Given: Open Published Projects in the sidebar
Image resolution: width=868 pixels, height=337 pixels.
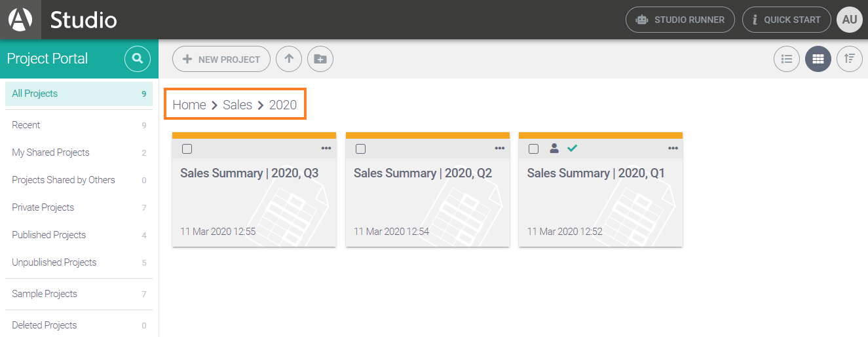Looking at the screenshot, I should (49, 235).
